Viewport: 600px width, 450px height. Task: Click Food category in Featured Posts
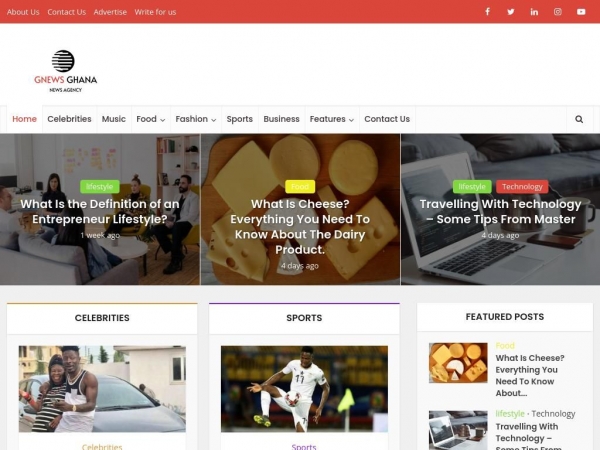505,346
